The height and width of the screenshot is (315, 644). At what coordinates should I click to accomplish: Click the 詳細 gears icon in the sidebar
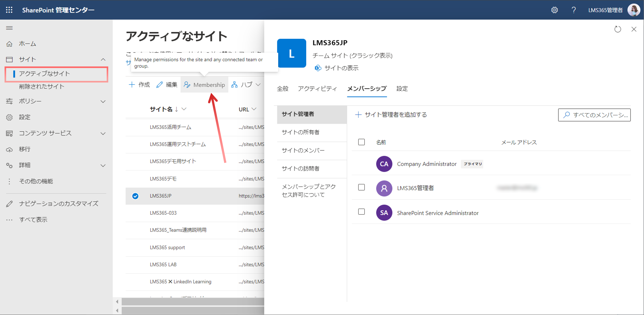[9, 165]
